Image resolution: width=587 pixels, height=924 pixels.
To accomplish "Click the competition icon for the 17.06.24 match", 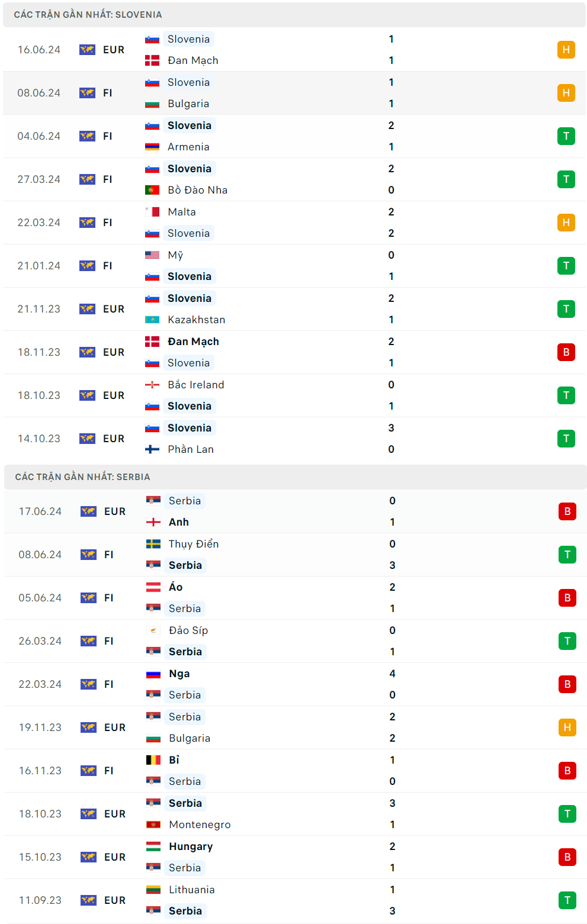I will (88, 511).
